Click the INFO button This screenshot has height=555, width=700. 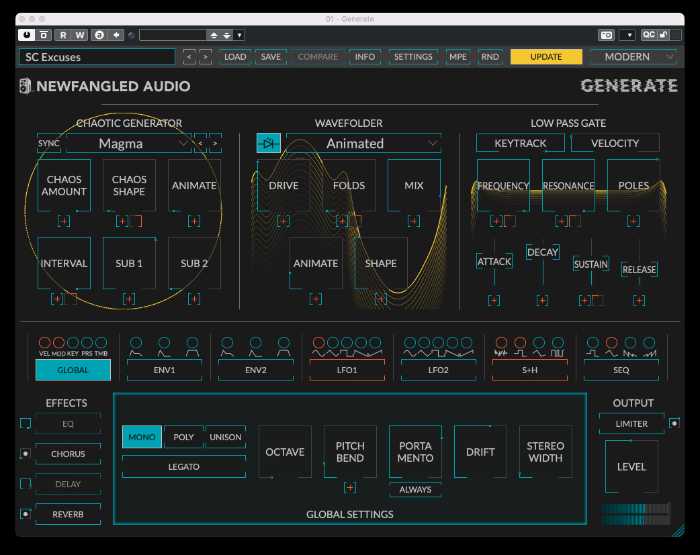coord(365,57)
